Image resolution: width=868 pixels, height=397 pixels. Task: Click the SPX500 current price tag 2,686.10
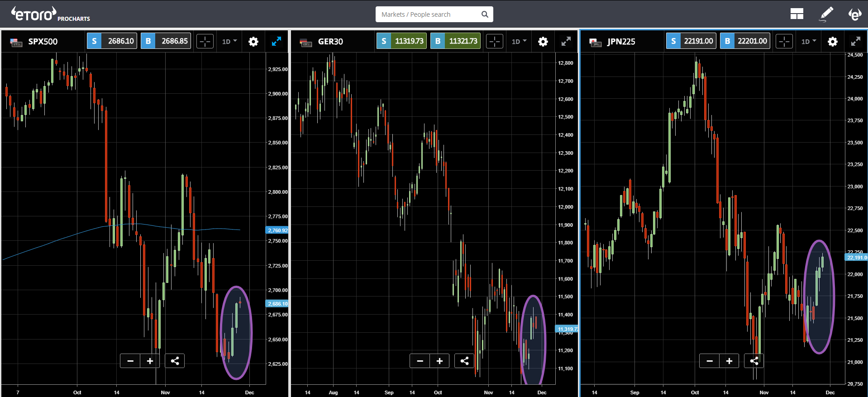click(x=277, y=304)
